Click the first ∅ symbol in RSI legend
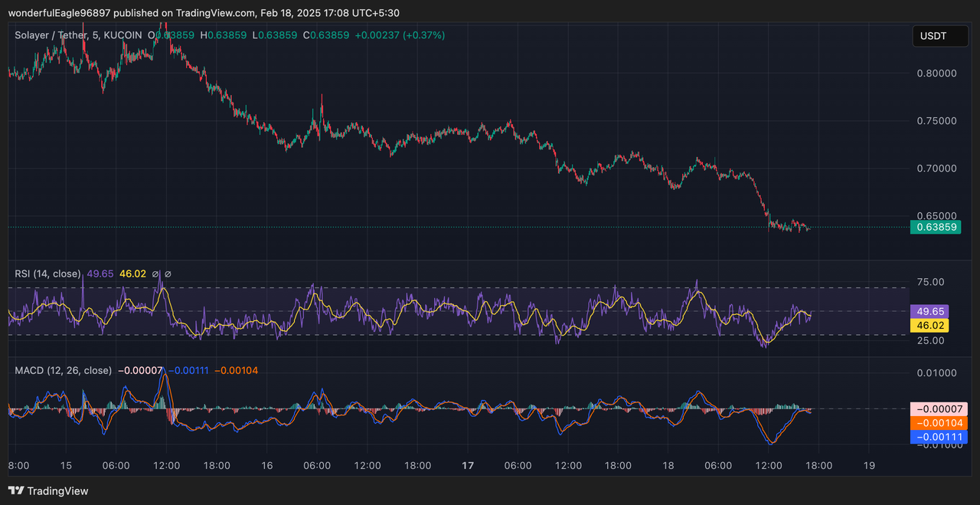The image size is (980, 505). [155, 274]
